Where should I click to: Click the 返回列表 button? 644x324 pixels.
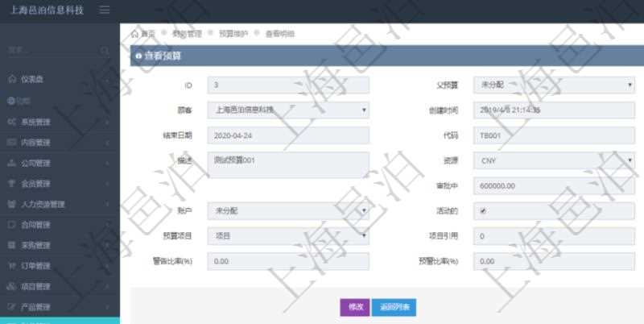point(394,307)
